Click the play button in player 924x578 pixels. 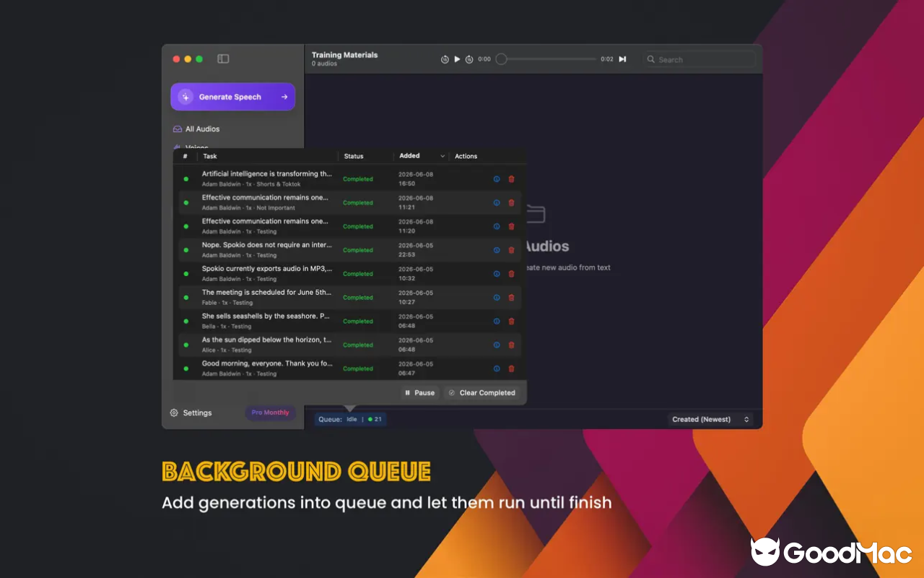(x=457, y=59)
